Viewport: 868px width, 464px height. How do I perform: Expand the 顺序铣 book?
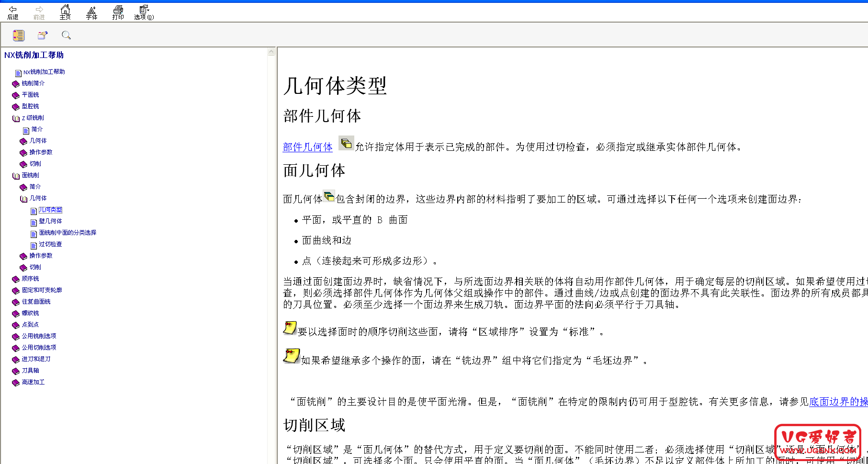[30, 279]
